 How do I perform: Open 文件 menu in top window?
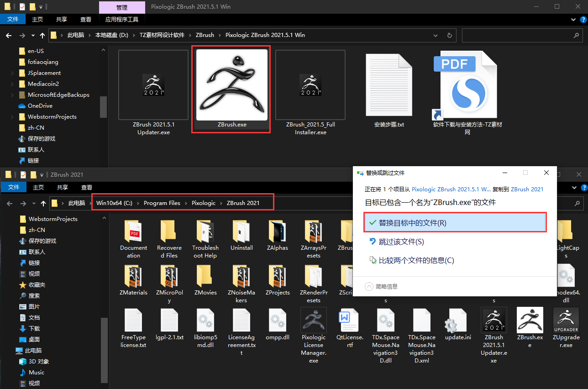point(13,19)
